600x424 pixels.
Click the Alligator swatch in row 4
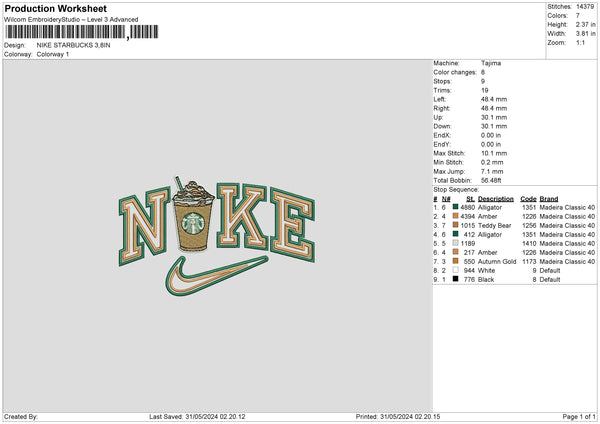pyautogui.click(x=455, y=234)
